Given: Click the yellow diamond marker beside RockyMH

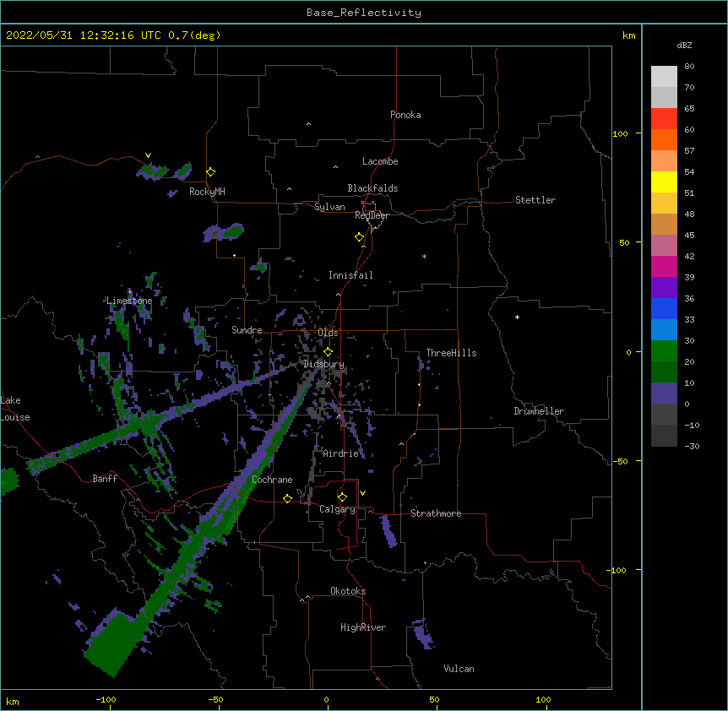Looking at the screenshot, I should pos(210,171).
